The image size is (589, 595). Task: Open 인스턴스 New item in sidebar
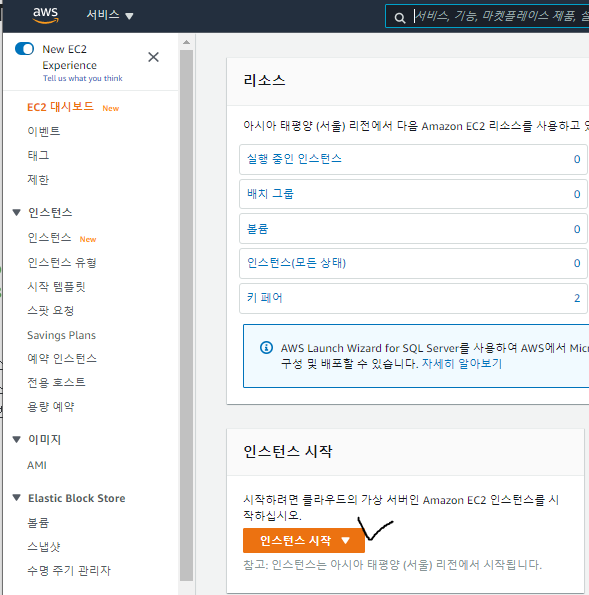49,238
